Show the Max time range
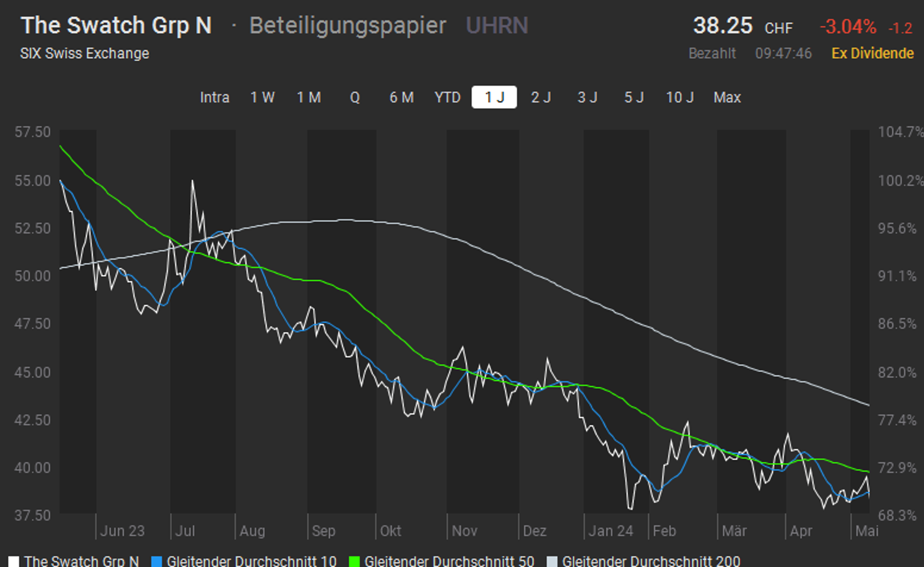The image size is (924, 567). [727, 98]
